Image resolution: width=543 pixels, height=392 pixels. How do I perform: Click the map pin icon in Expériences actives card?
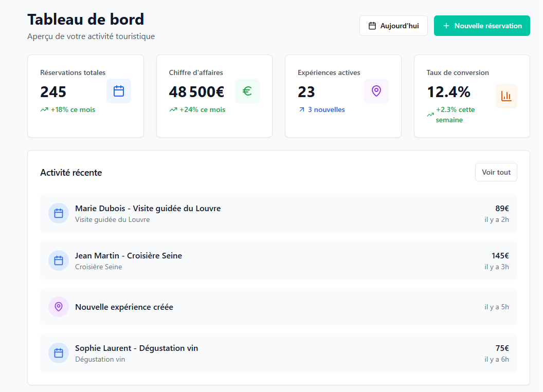point(376,91)
